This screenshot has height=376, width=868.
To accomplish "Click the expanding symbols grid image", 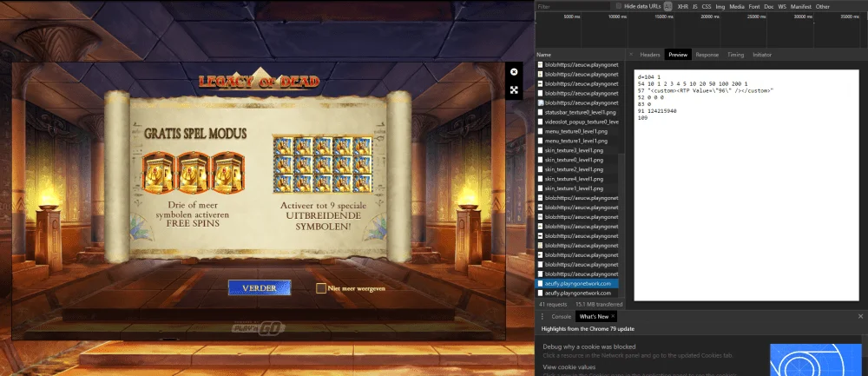I will 322,164.
